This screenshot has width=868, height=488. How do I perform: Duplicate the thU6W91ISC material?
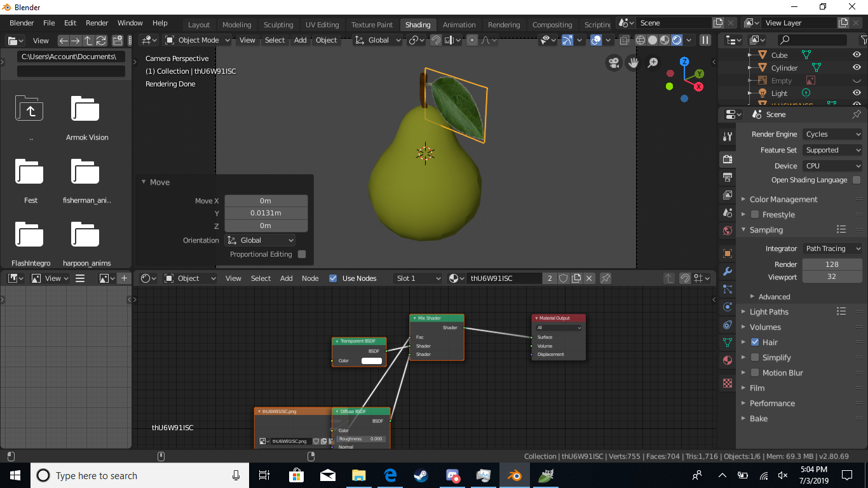click(x=576, y=278)
